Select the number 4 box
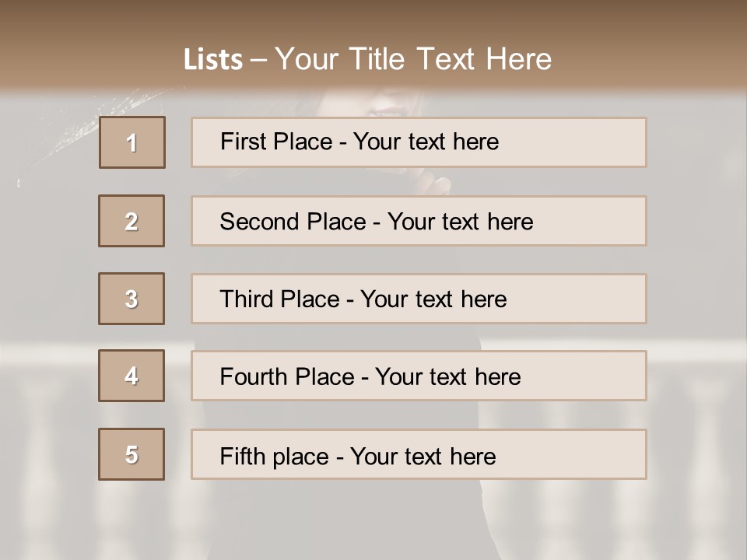 tap(132, 376)
